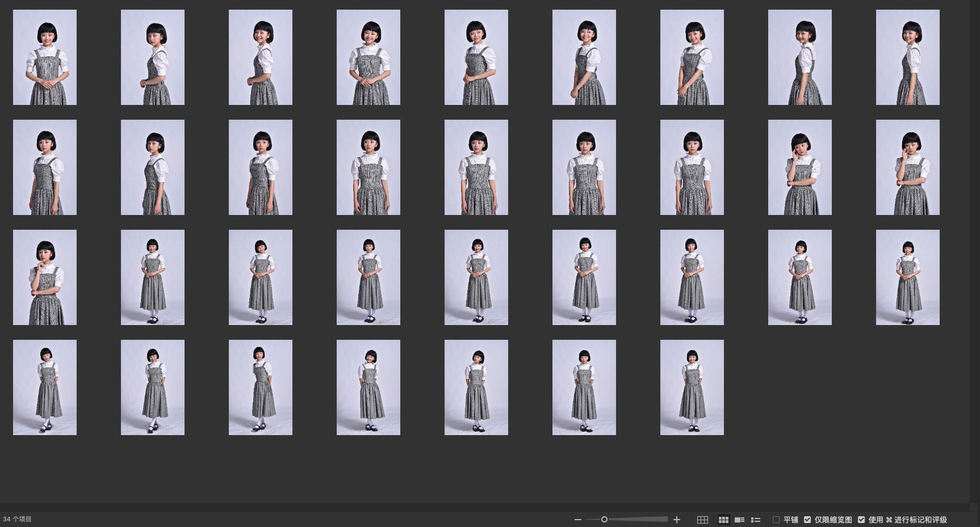Switch to thumbnails view icon
The image size is (980, 527).
723,520
